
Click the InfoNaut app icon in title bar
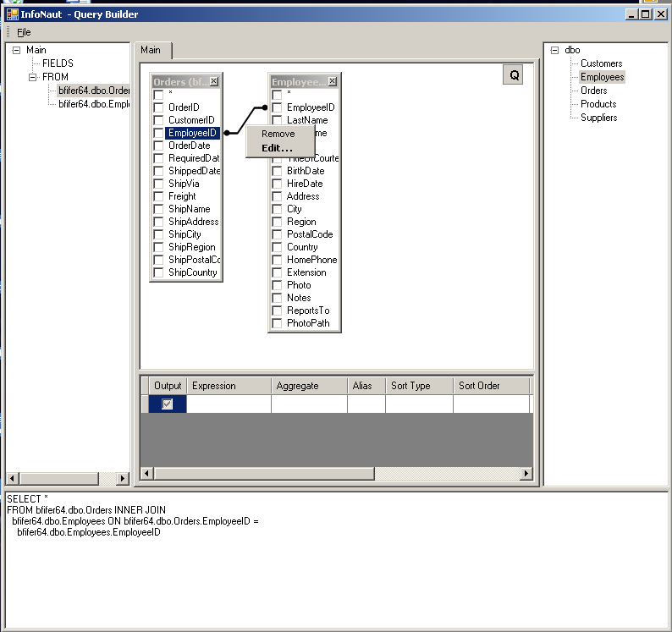[12, 14]
